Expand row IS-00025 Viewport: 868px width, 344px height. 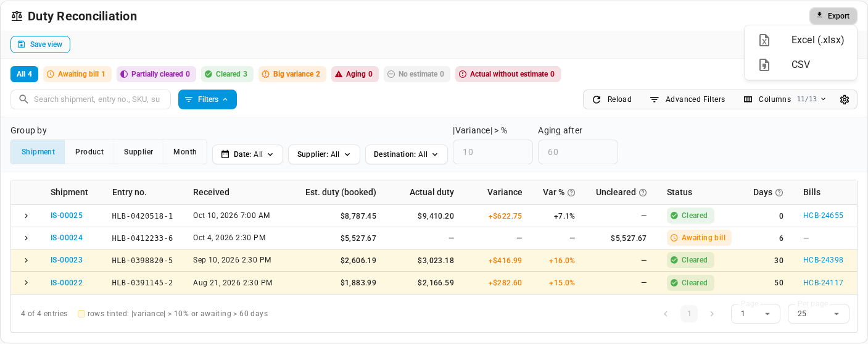(x=26, y=216)
